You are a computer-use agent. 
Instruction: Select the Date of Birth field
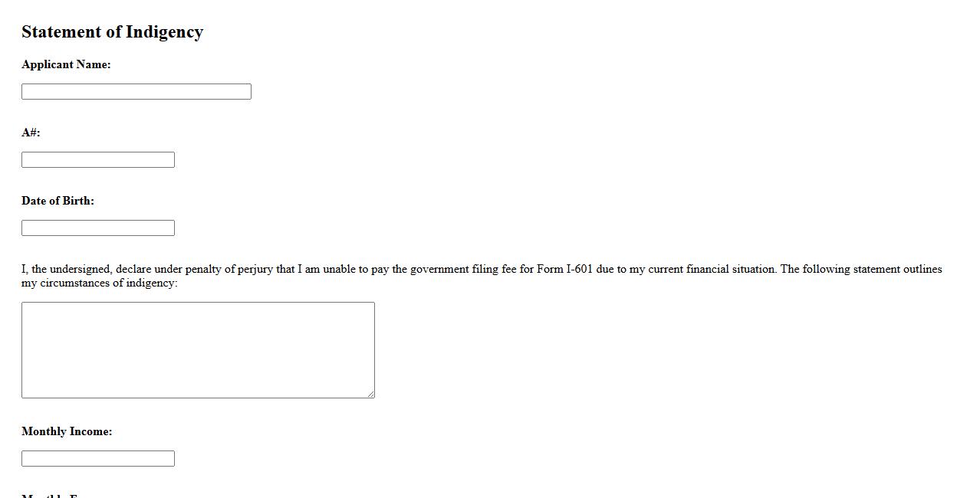point(98,228)
